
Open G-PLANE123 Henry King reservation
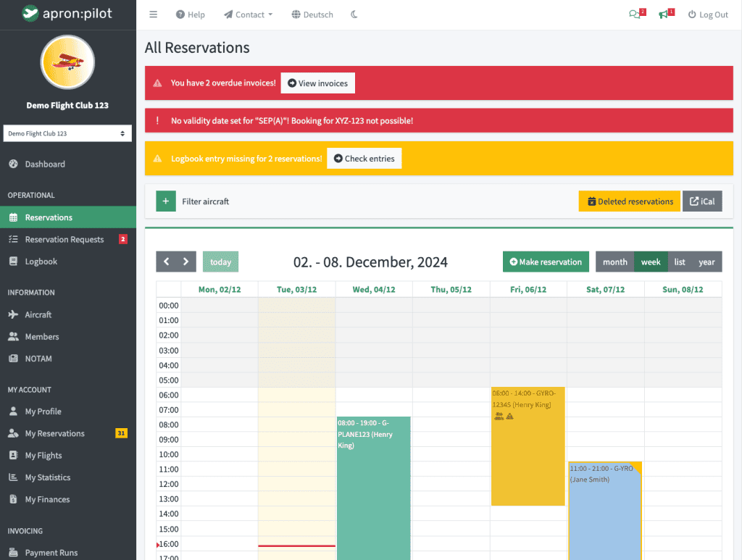[x=374, y=488]
